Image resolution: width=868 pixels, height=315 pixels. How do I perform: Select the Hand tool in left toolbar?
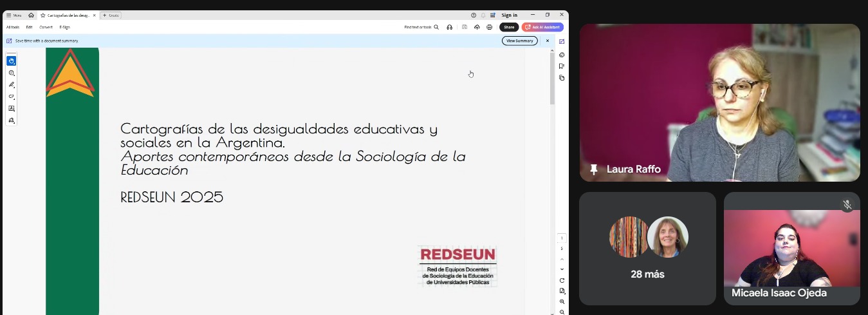[12, 61]
